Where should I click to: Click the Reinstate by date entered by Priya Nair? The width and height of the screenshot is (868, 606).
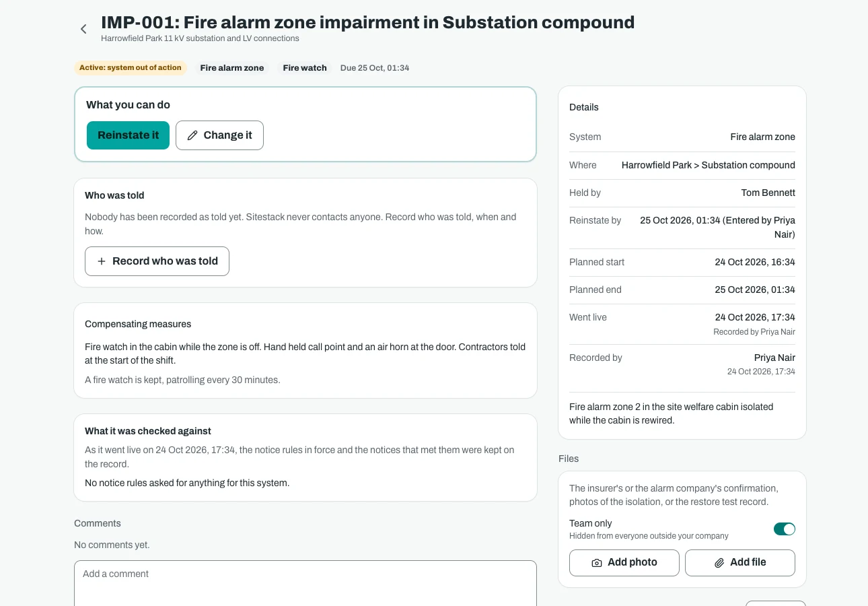pos(717,228)
